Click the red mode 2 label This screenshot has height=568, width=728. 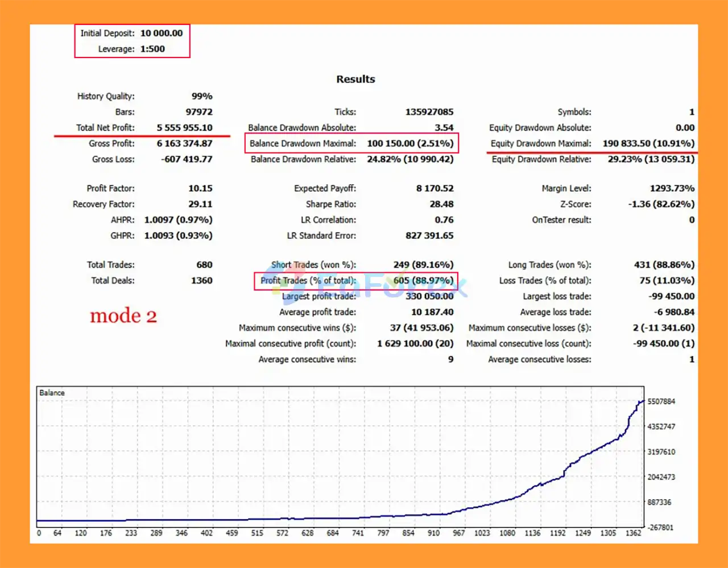point(123,316)
